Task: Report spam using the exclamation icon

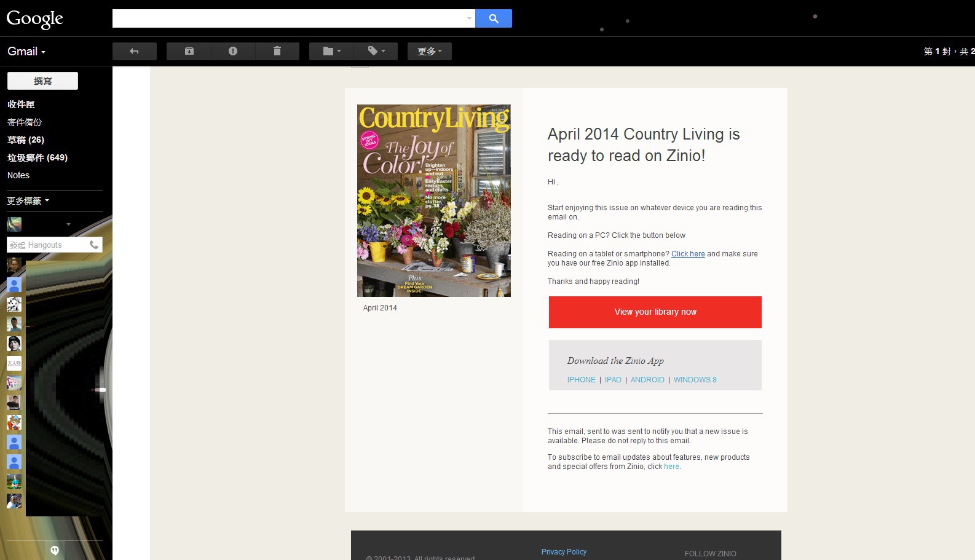Action: coord(233,51)
